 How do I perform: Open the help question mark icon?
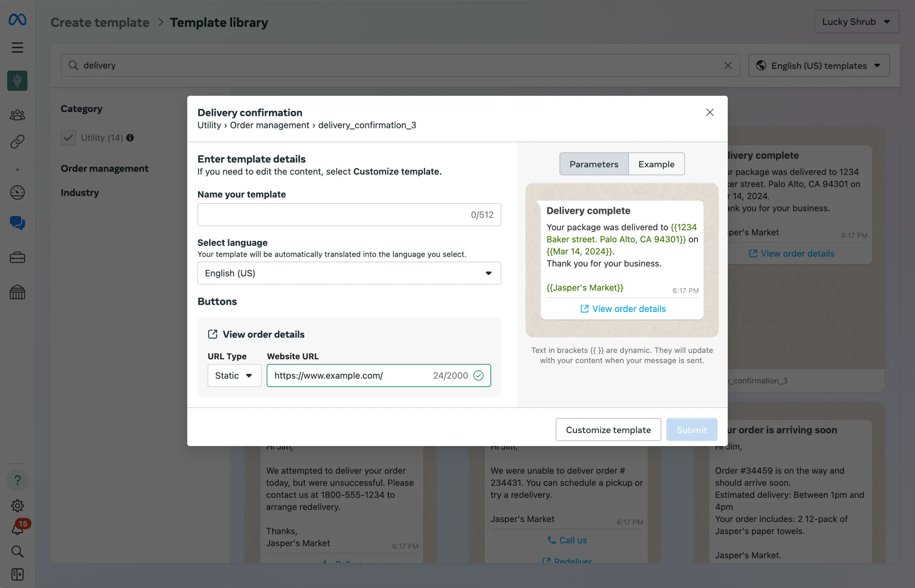(17, 480)
